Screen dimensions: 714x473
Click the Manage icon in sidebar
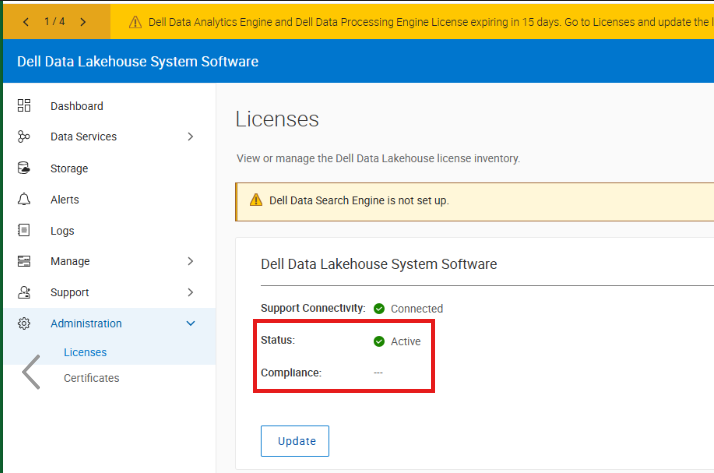pos(24,261)
